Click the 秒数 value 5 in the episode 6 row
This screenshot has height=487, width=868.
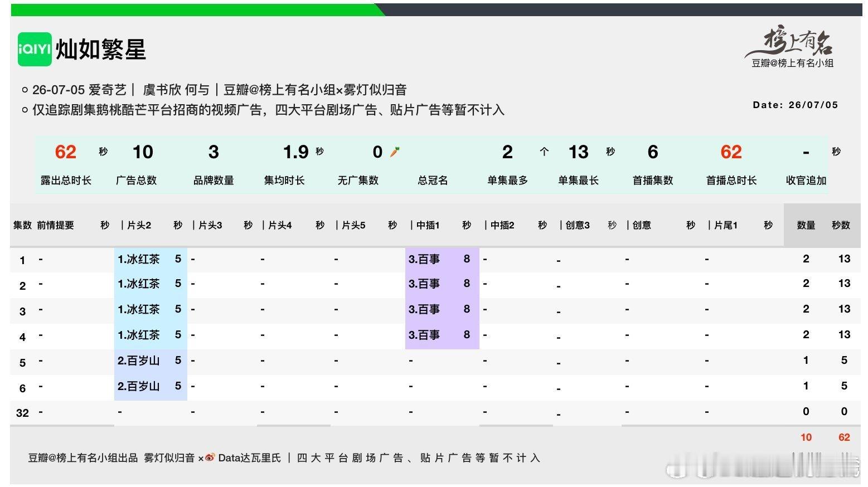click(x=844, y=386)
